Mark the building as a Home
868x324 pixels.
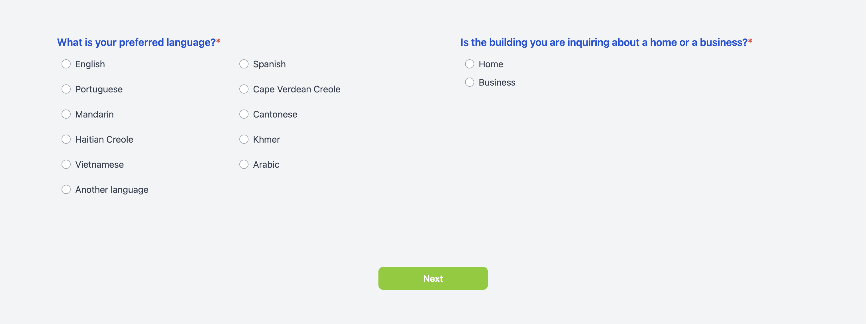tap(469, 64)
